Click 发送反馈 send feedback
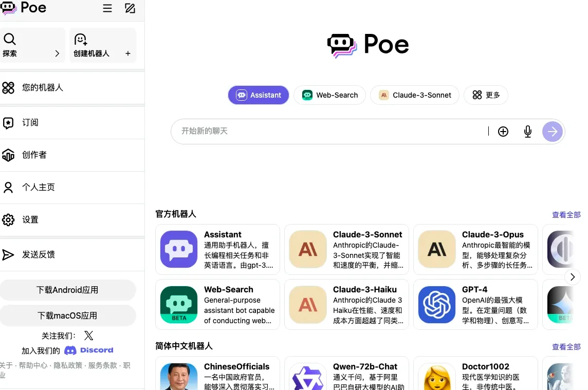Viewport: 588px width, 390px height. coord(72,255)
